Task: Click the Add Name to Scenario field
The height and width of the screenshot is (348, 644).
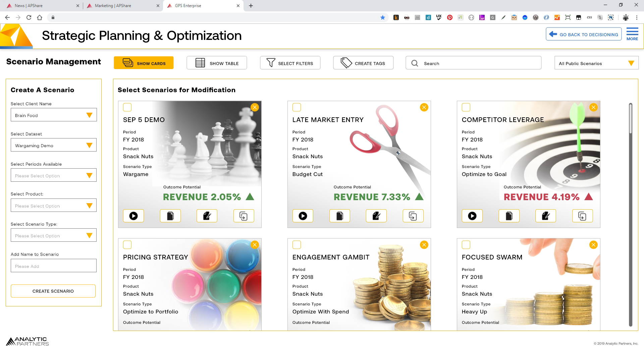Action: [x=54, y=266]
